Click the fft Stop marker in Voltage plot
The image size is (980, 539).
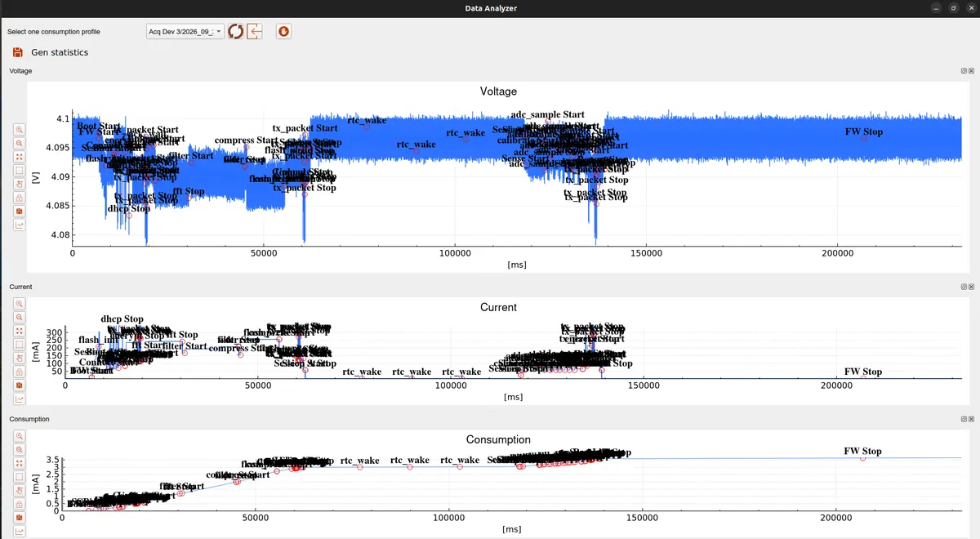click(188, 198)
